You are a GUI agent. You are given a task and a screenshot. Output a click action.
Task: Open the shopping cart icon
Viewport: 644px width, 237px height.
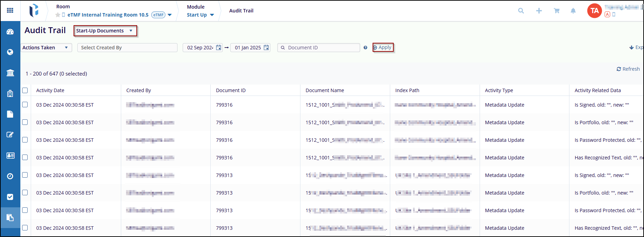coord(557,11)
